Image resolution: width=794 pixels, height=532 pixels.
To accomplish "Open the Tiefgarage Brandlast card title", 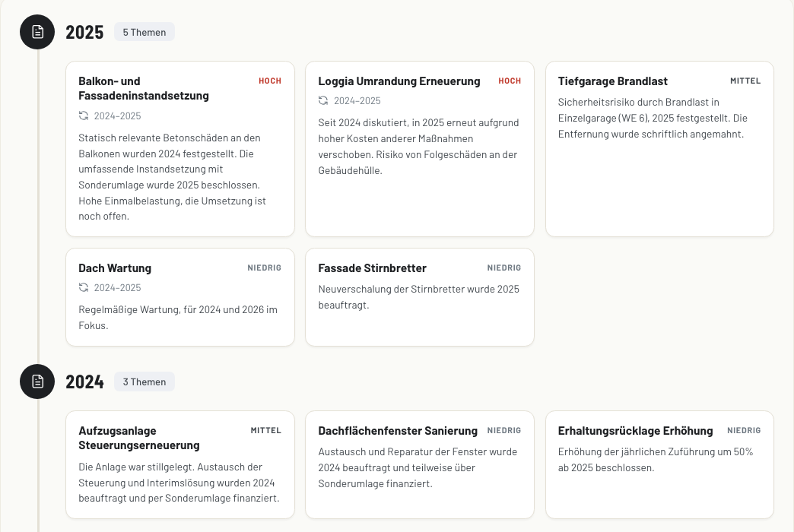I will tap(613, 81).
